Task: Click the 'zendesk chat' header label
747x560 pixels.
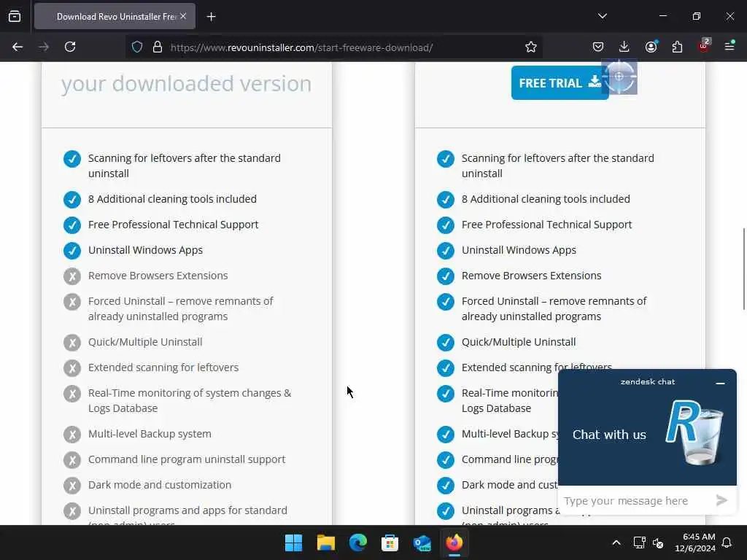Action: point(648,382)
